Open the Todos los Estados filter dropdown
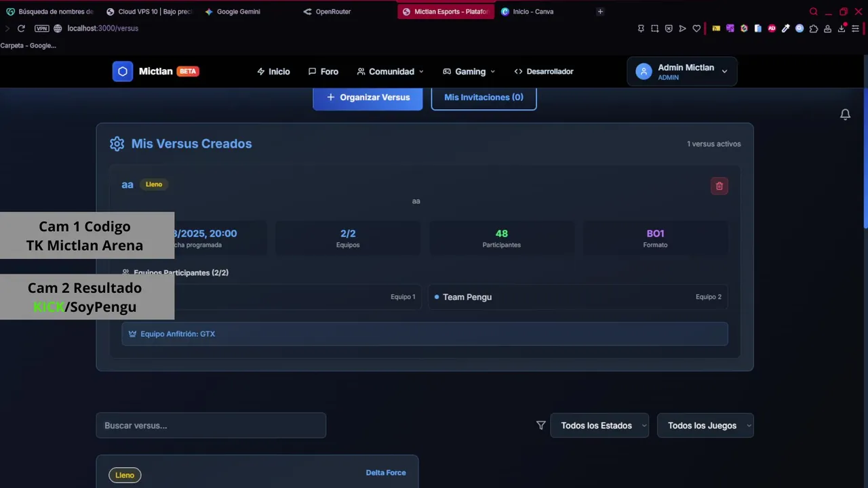The height and width of the screenshot is (488, 868). coord(599,426)
